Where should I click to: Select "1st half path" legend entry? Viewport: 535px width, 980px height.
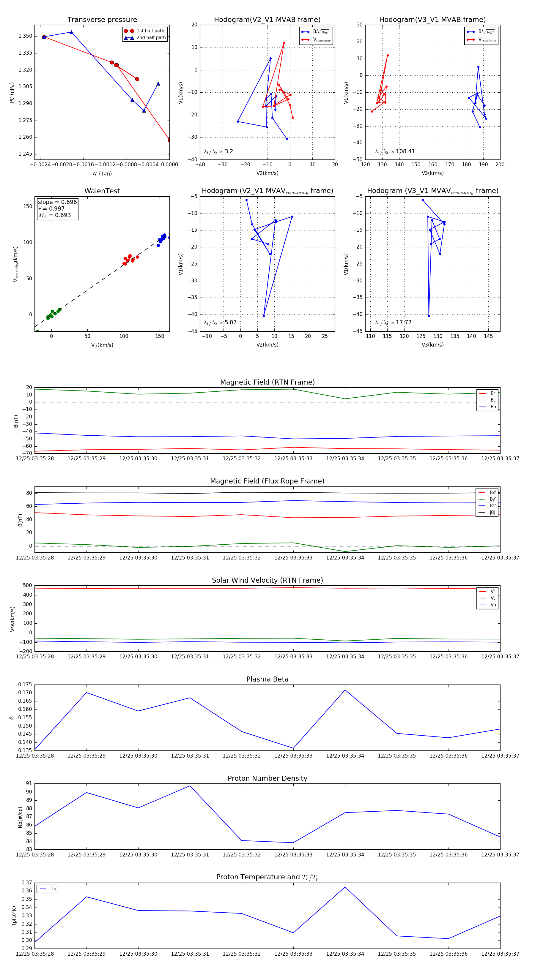click(x=150, y=31)
